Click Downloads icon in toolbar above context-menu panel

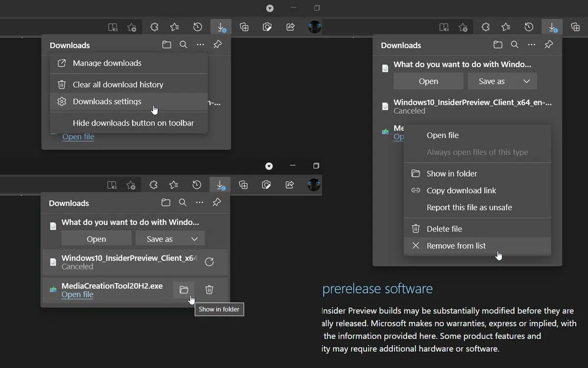tap(552, 27)
